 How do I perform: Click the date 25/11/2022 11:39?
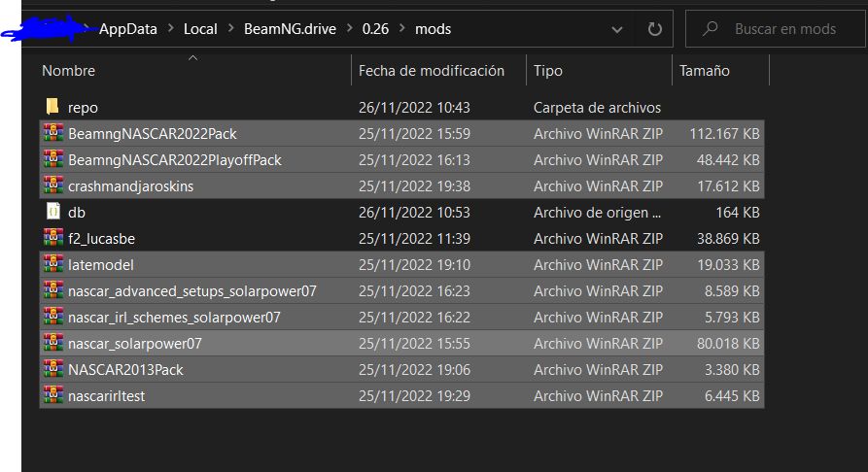click(414, 239)
